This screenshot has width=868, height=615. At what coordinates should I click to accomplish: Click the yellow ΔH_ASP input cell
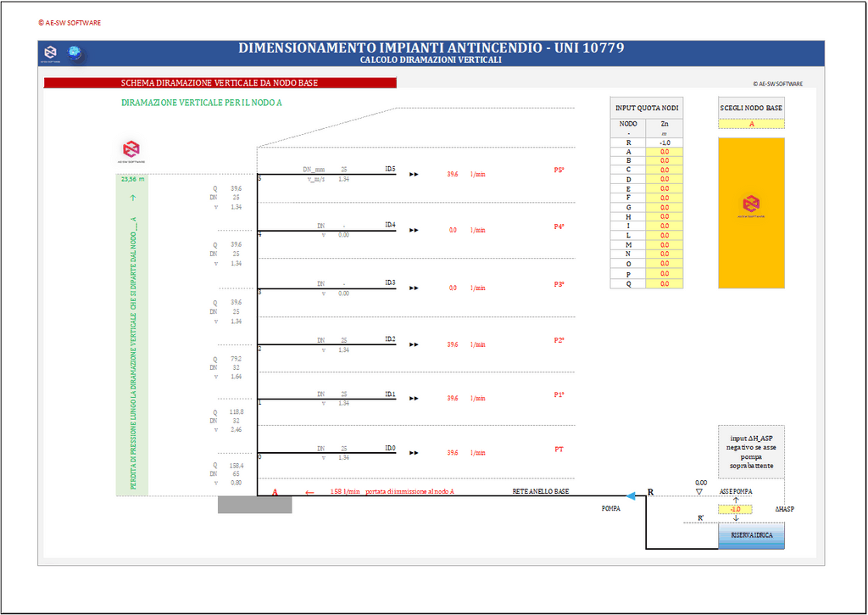pyautogui.click(x=735, y=509)
